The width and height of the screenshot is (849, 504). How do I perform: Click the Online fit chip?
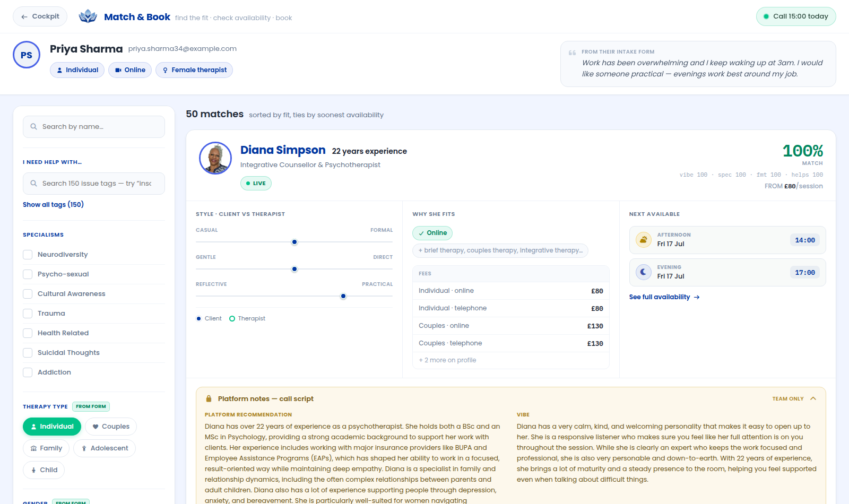click(x=432, y=233)
